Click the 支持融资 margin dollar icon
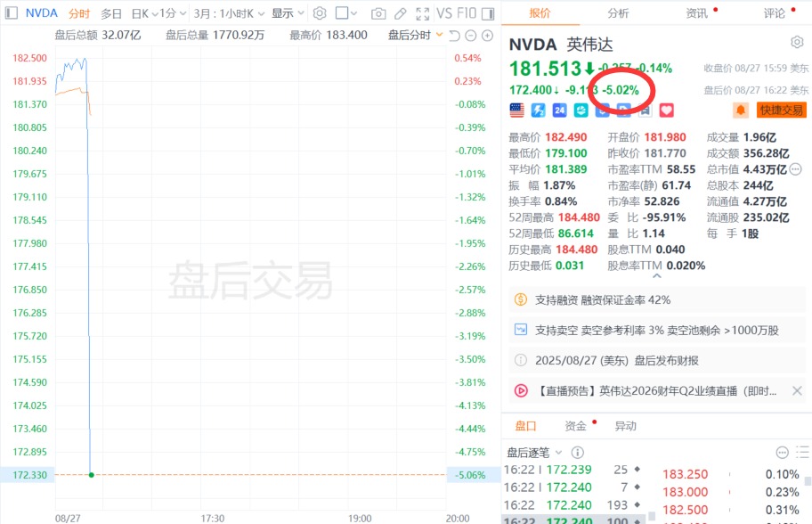This screenshot has height=524, width=812. 521,299
